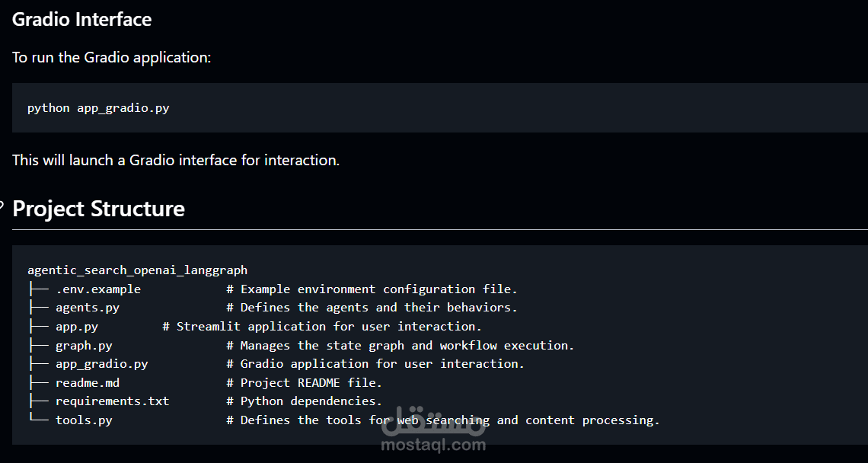Image resolution: width=868 pixels, height=463 pixels.
Task: Click the 'To run the Gradio application' sentence
Action: point(111,57)
